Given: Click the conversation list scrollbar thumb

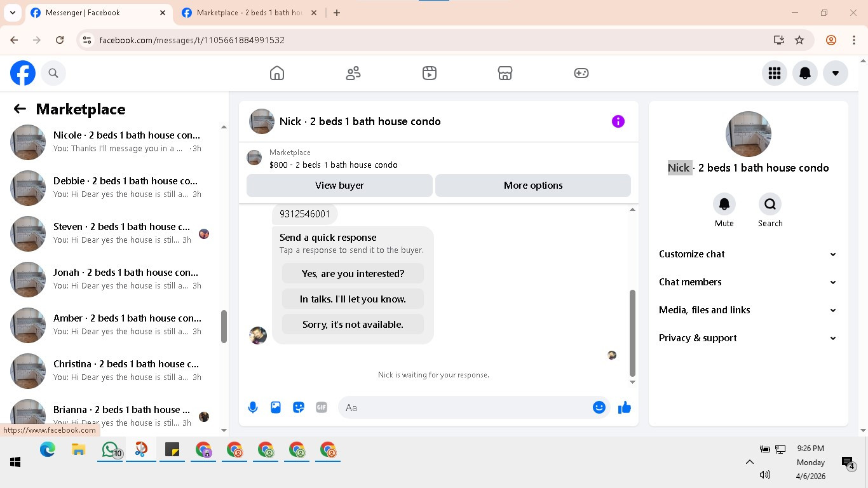Looking at the screenshot, I should click(224, 327).
